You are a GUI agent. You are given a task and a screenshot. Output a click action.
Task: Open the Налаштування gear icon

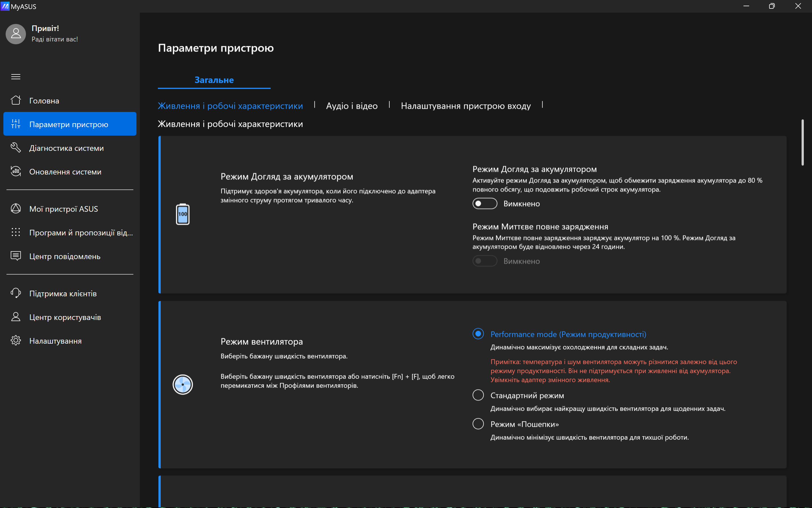[x=16, y=340]
